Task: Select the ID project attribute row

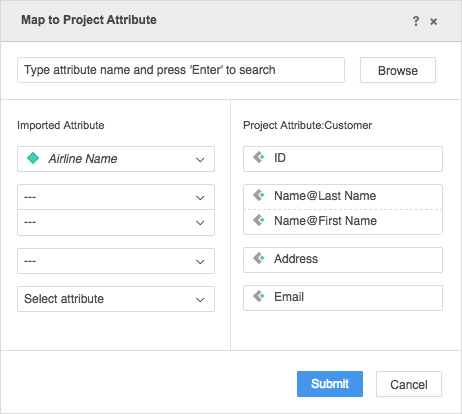Action: [x=343, y=159]
